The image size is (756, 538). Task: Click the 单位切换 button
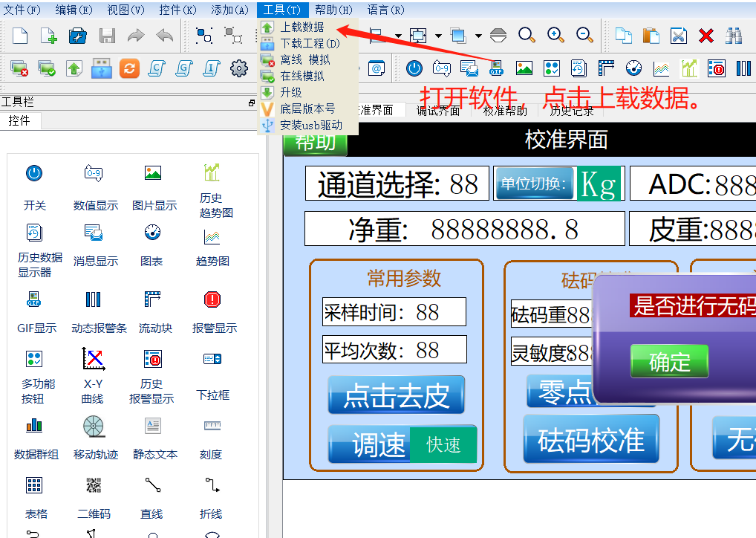click(534, 184)
